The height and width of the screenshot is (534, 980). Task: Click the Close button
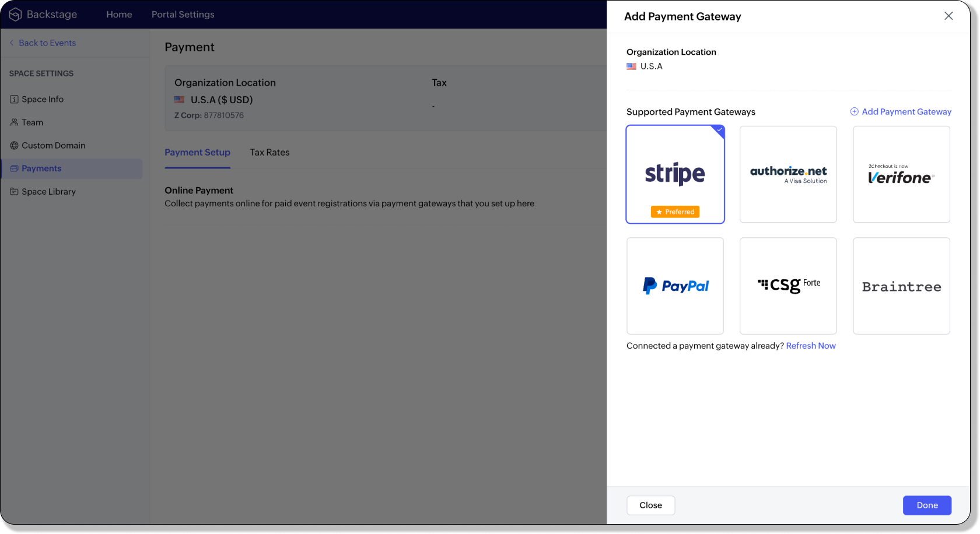point(650,505)
